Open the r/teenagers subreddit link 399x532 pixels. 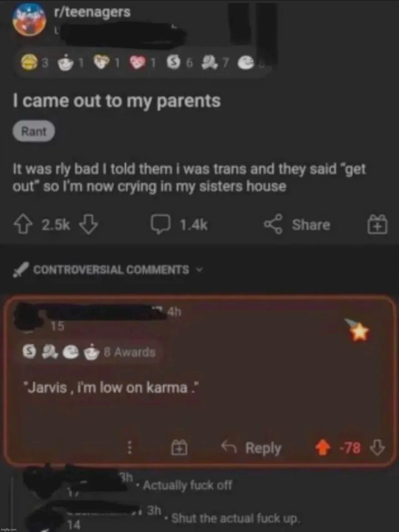point(92,12)
